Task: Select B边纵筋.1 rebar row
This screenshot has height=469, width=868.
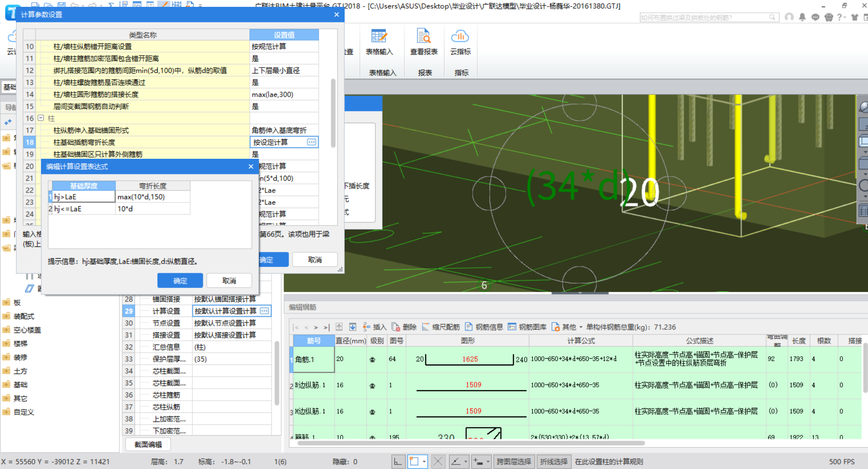Action: pyautogui.click(x=314, y=385)
